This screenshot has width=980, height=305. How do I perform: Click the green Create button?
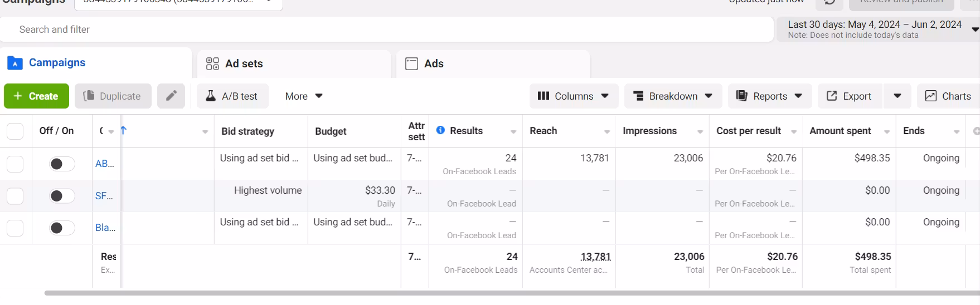[36, 96]
